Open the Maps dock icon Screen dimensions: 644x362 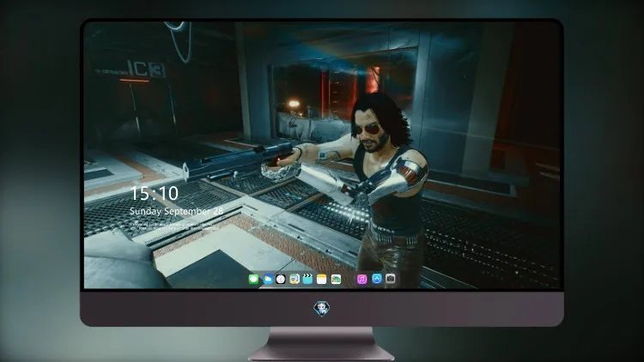point(294,279)
